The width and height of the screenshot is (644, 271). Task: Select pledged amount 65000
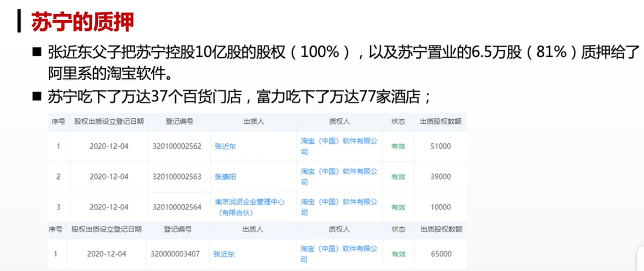[441, 254]
